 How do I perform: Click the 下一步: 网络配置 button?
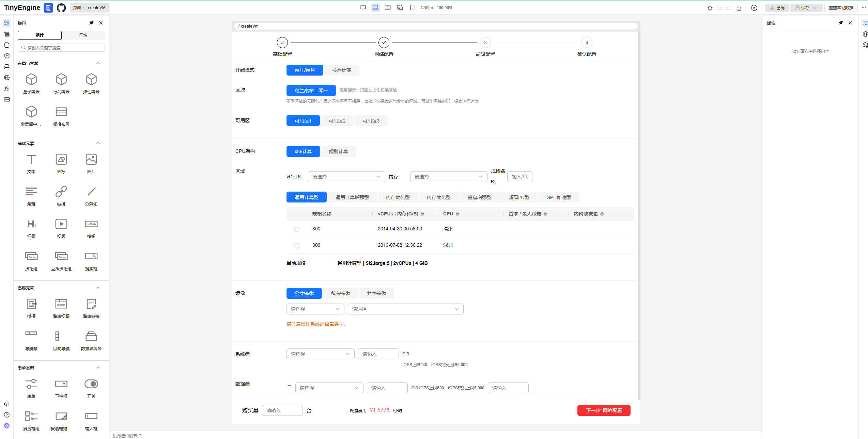coord(604,410)
